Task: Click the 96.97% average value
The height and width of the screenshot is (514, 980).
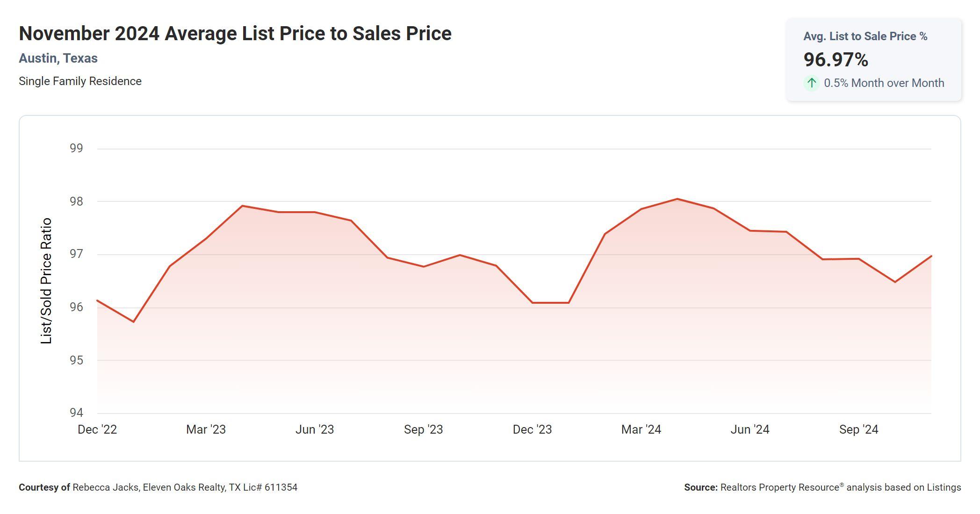Action: click(836, 60)
